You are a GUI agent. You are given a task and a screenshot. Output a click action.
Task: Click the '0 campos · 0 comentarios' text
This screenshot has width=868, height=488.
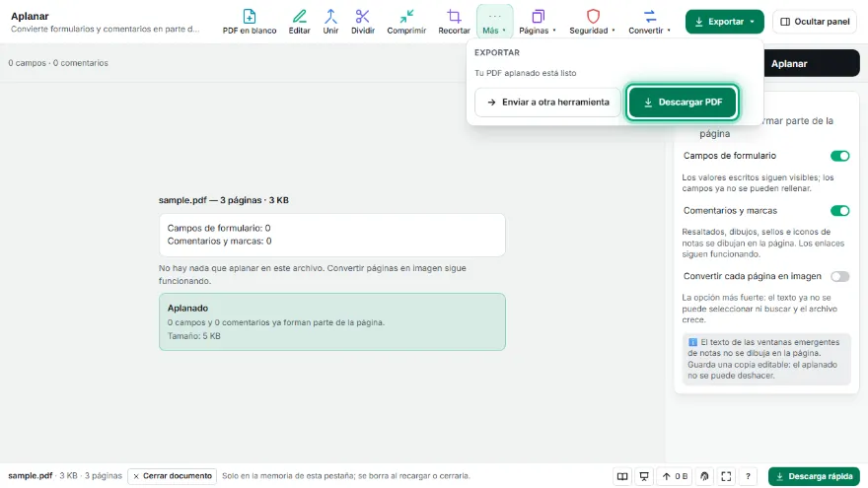58,63
